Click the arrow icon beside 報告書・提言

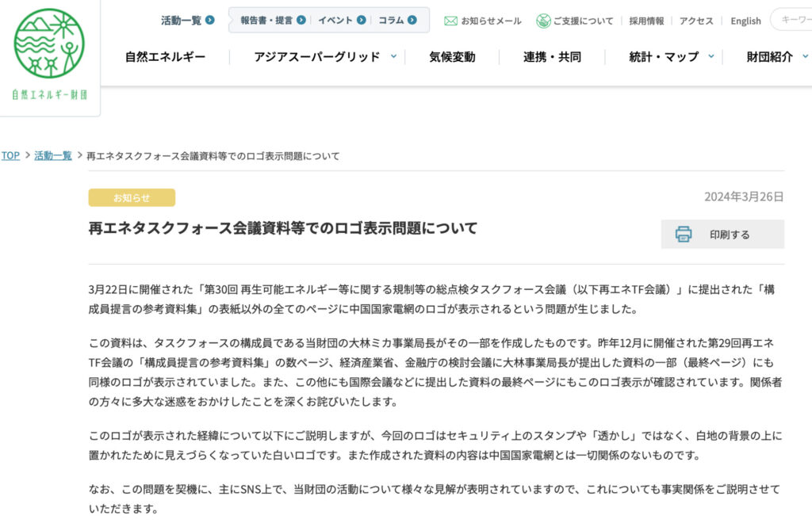(x=301, y=20)
